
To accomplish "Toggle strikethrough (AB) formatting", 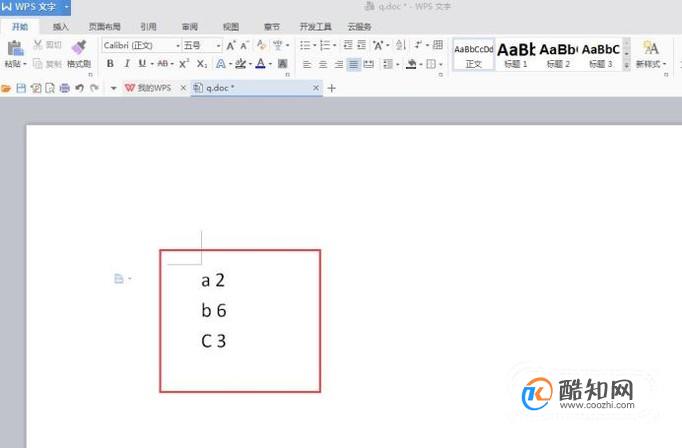I will click(163, 64).
